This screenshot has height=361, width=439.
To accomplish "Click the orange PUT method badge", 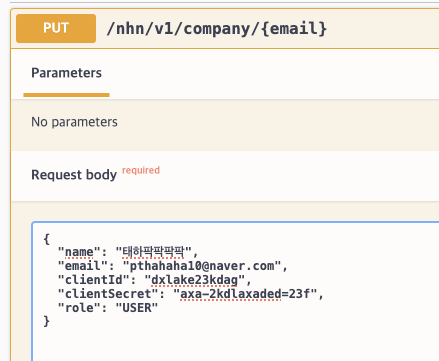I will click(x=56, y=28).
